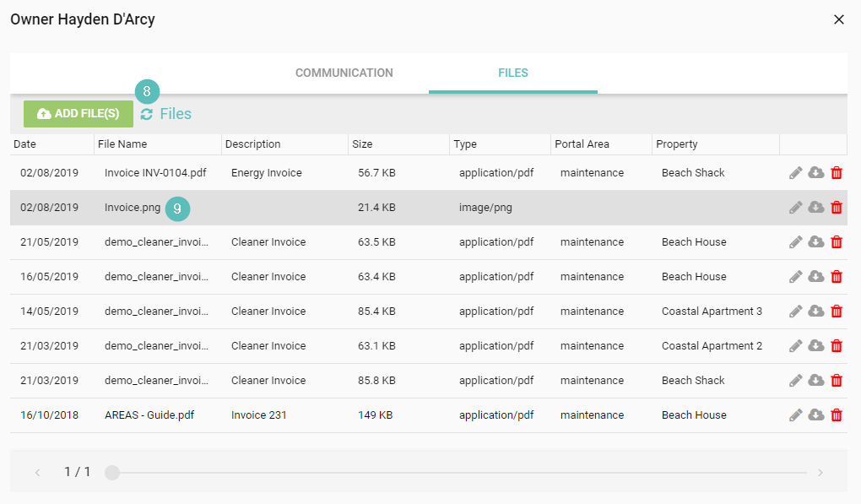Screen dimensions: 861x504
Task: Click the Add File(s) button
Action: tap(79, 114)
